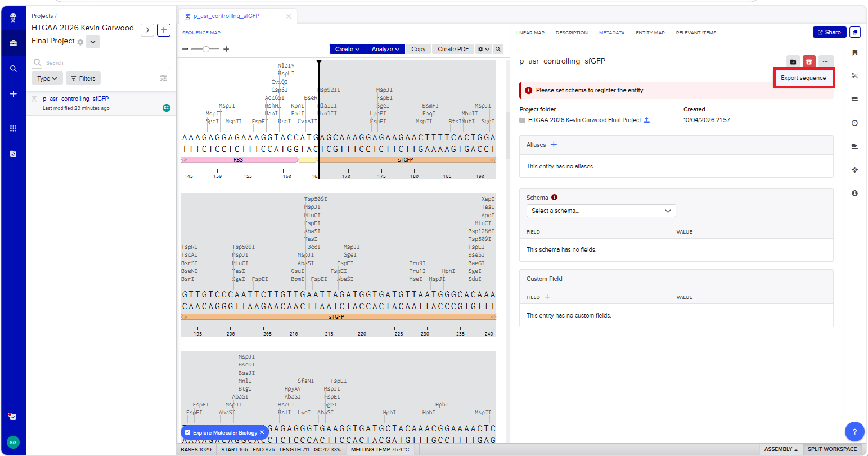Screen dimensions: 868x456
Task: Open the display options sliders icon
Action: 164,78
